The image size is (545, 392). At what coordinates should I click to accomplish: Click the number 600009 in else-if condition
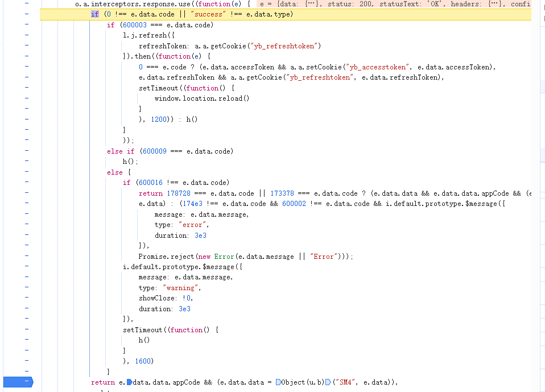(155, 151)
